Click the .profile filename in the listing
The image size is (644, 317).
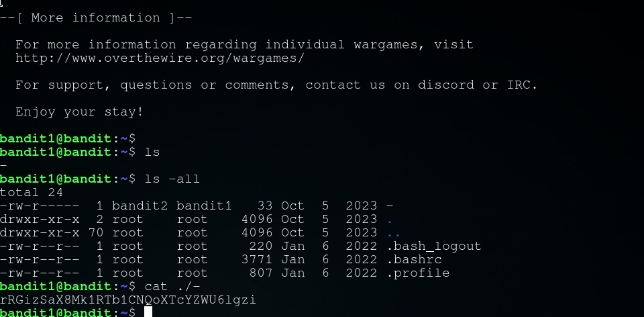coord(418,273)
